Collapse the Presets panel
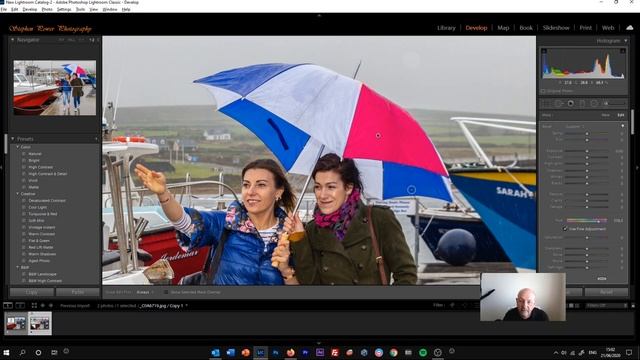Image resolution: width=640 pixels, height=360 pixels. [13, 139]
